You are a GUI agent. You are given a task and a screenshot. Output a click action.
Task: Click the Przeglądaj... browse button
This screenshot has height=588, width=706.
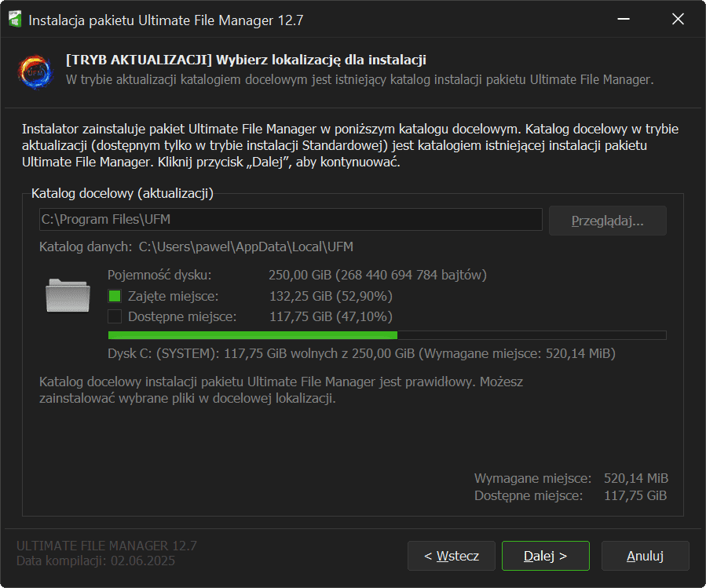click(607, 221)
